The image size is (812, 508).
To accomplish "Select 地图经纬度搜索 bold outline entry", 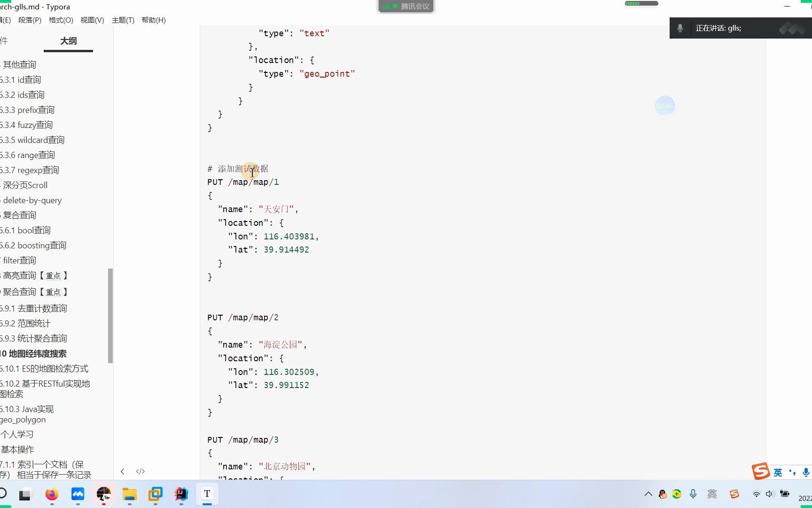I will coord(38,354).
